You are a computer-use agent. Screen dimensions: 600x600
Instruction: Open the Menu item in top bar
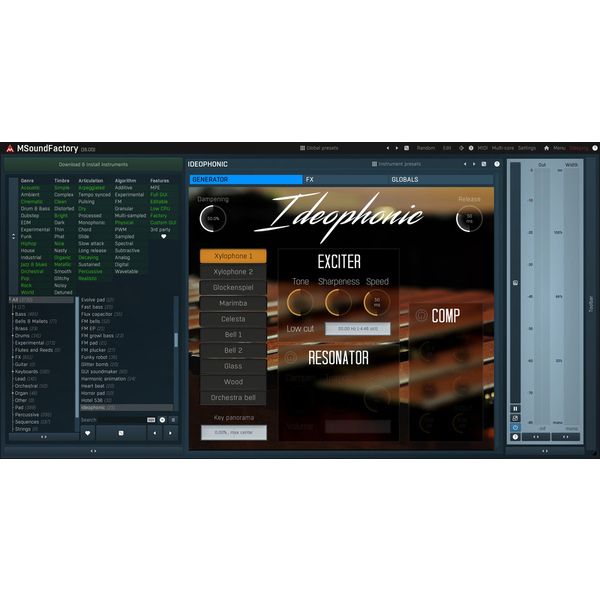tap(559, 148)
